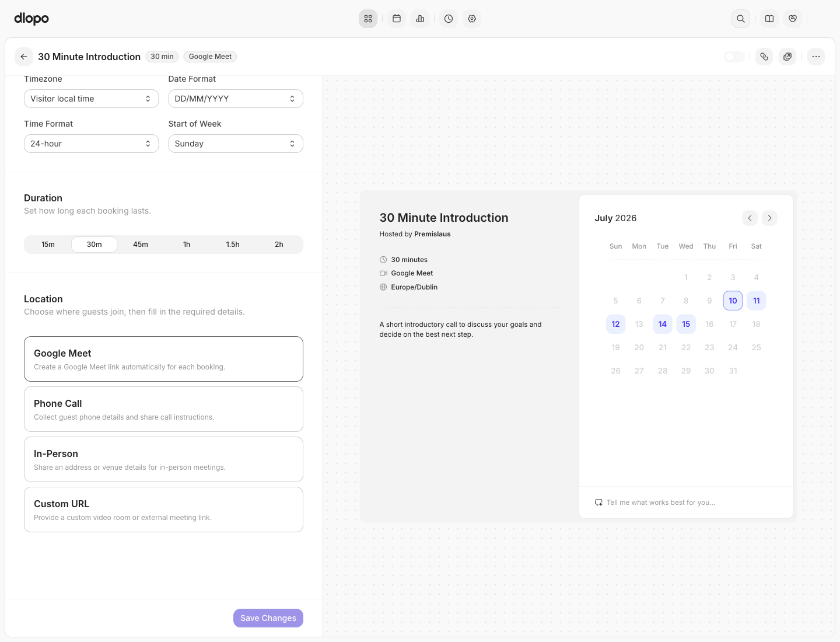
Task: Pick July 11 in the calendar
Action: click(x=757, y=301)
